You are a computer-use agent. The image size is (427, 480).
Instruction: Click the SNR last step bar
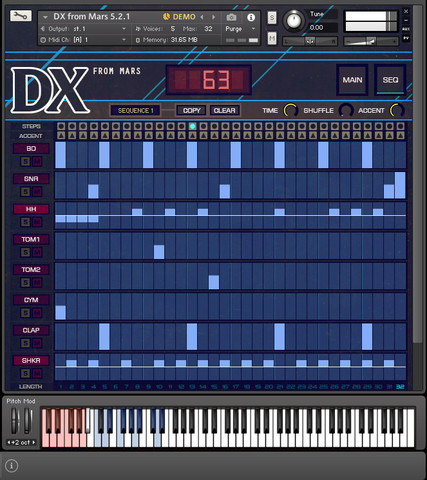(x=400, y=185)
